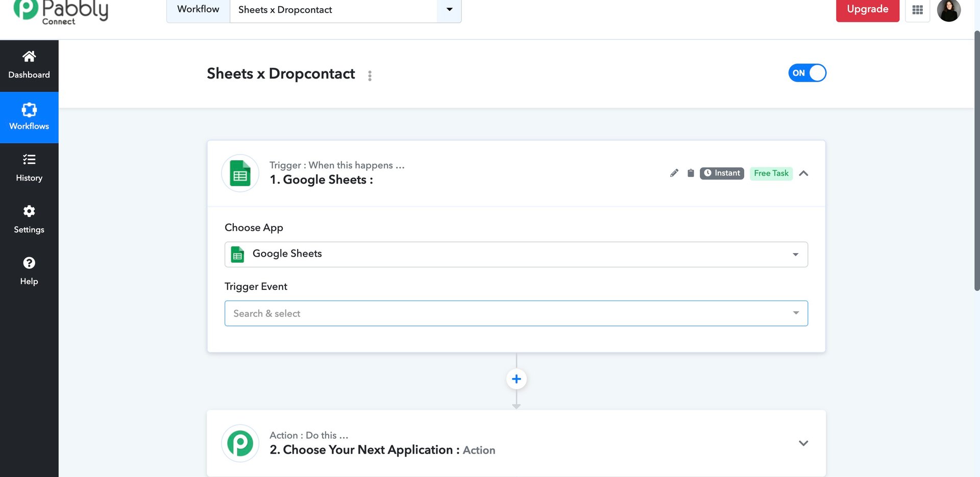The image size is (980, 477).
Task: Add a step with the plus button
Action: tap(516, 379)
